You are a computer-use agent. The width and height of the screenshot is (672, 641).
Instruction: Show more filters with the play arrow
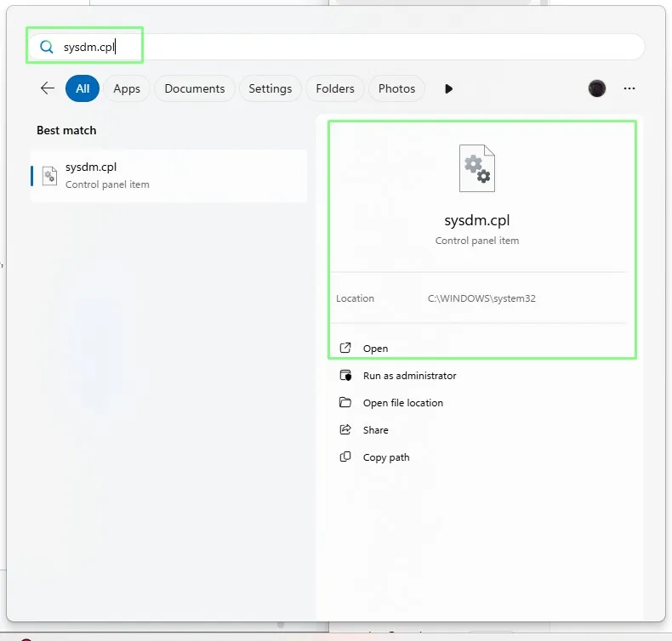pos(448,88)
